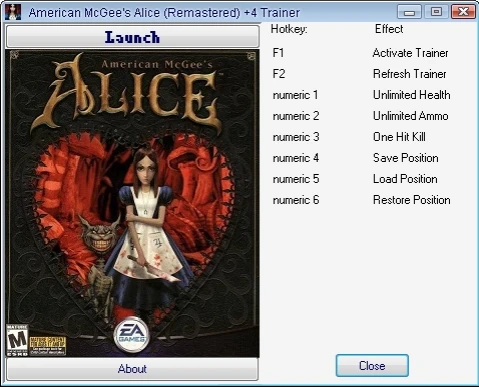Click the 'numeric 5' hotkey label

(x=296, y=179)
